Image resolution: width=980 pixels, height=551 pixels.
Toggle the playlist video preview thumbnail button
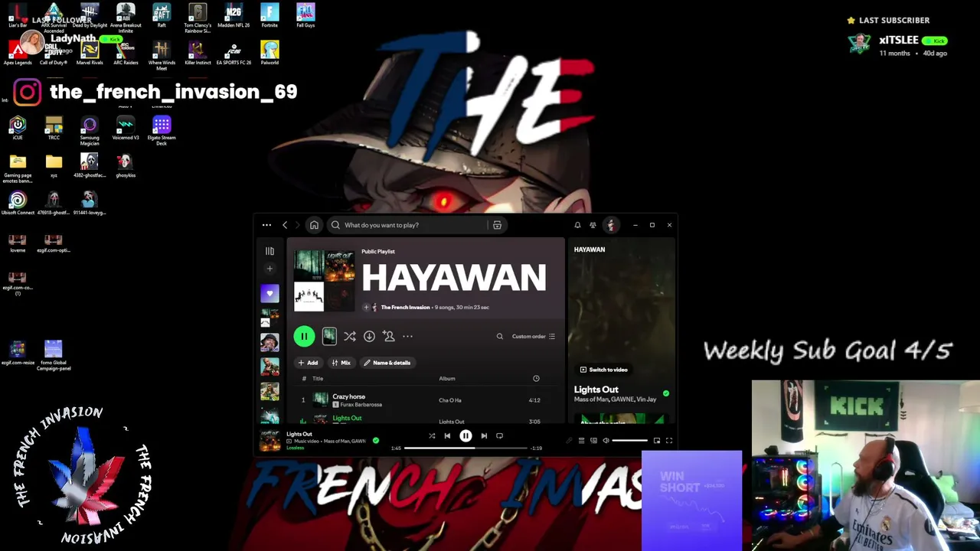click(x=329, y=336)
